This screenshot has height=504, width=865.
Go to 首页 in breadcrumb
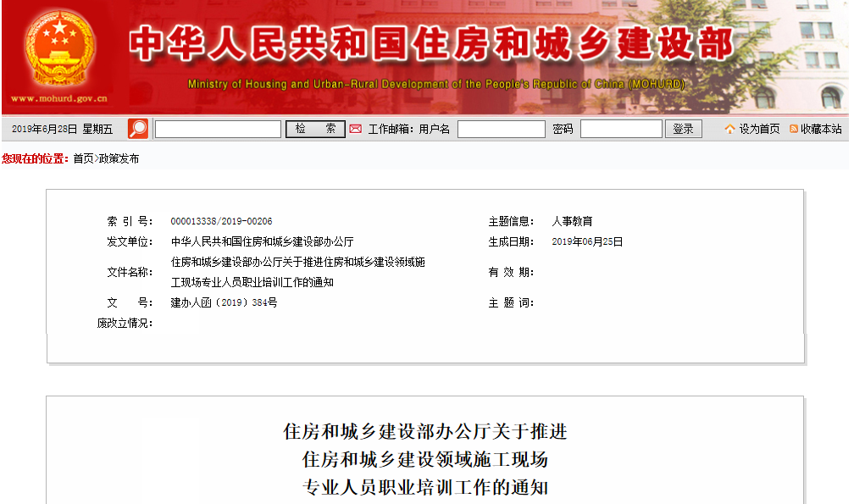(x=83, y=158)
